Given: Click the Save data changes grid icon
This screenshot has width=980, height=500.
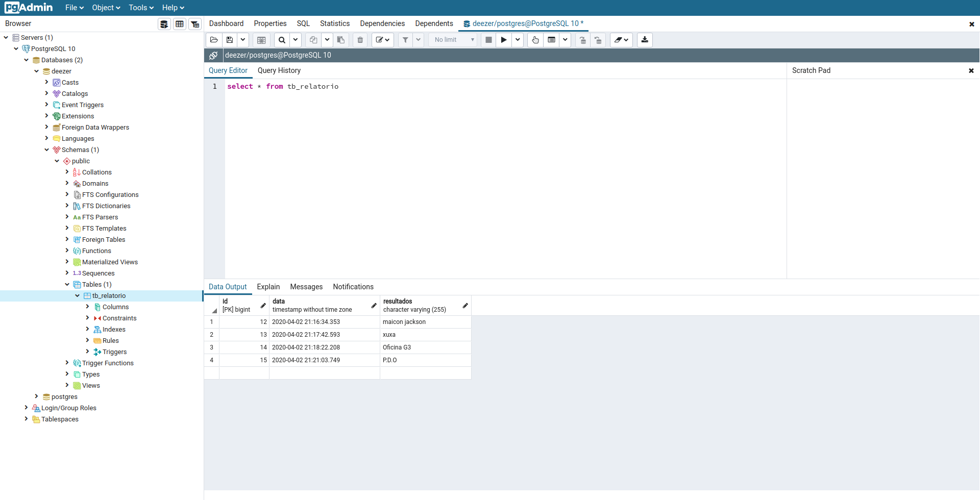Looking at the screenshot, I should click(261, 40).
